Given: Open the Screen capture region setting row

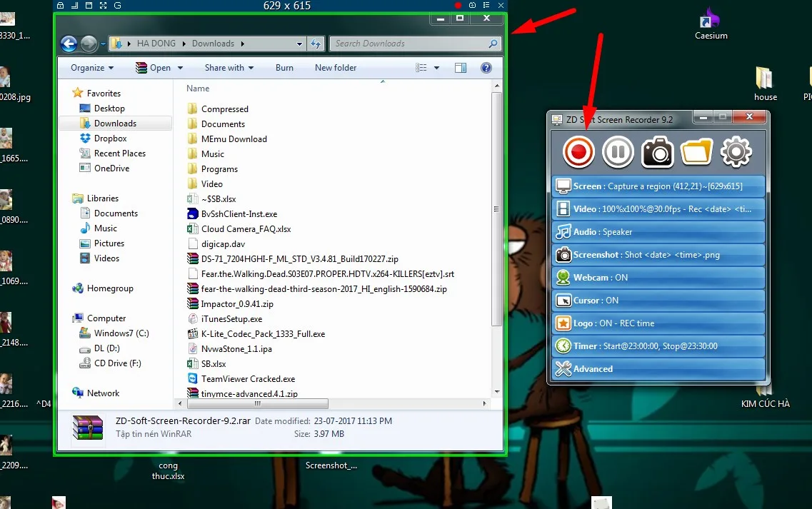Looking at the screenshot, I should 658,186.
